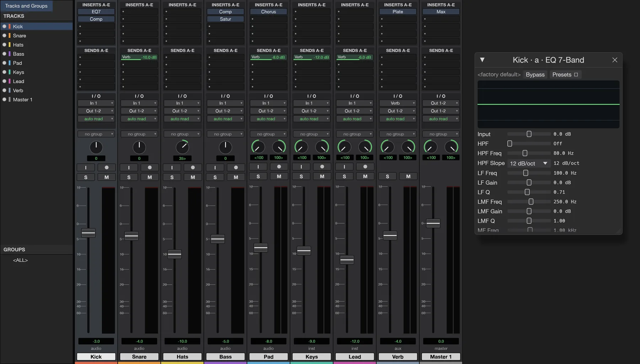Open Hats auto read automation menu
The width and height of the screenshot is (640, 364).
tap(182, 119)
